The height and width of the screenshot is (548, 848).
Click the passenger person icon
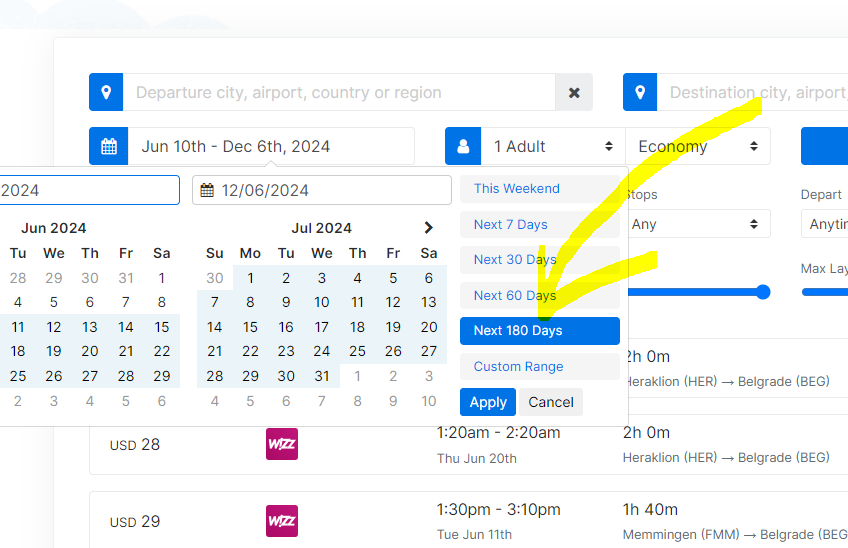(x=463, y=146)
